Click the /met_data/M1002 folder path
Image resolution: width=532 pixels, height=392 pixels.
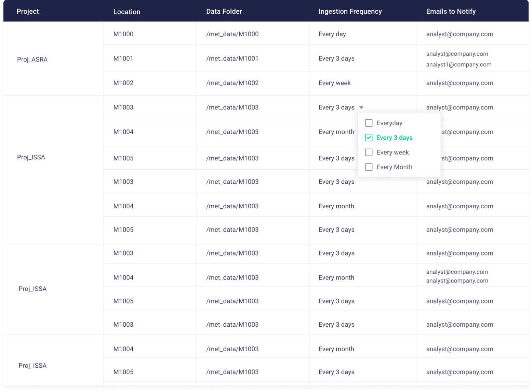coord(232,83)
